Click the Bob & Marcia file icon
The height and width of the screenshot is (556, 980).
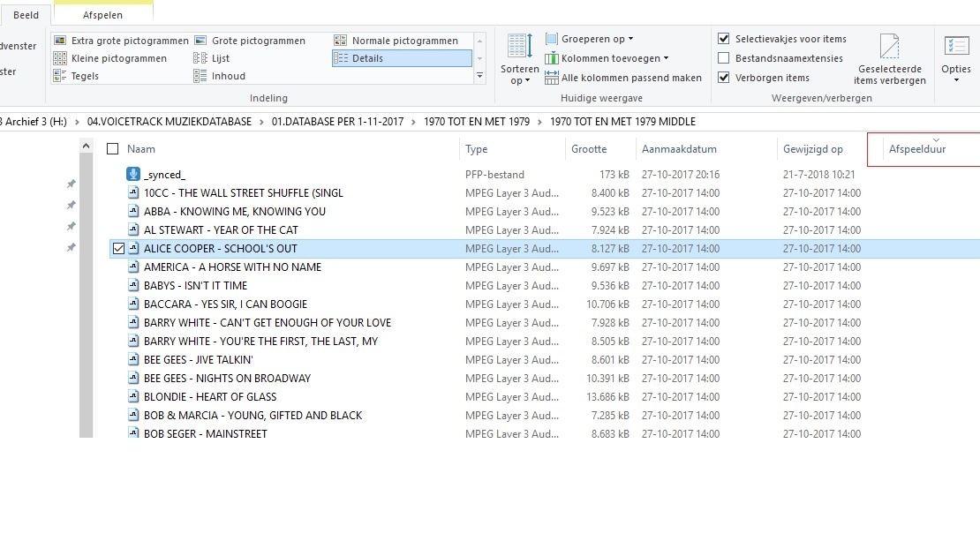(133, 416)
